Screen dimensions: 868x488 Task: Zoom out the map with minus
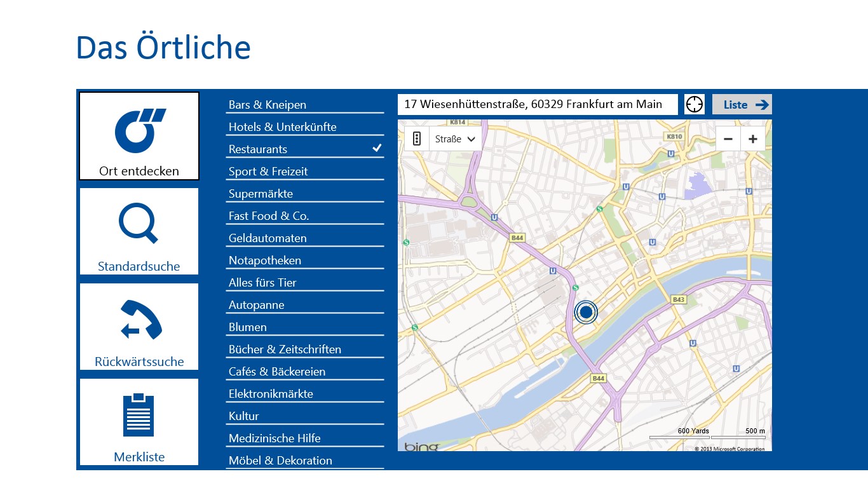(x=728, y=139)
